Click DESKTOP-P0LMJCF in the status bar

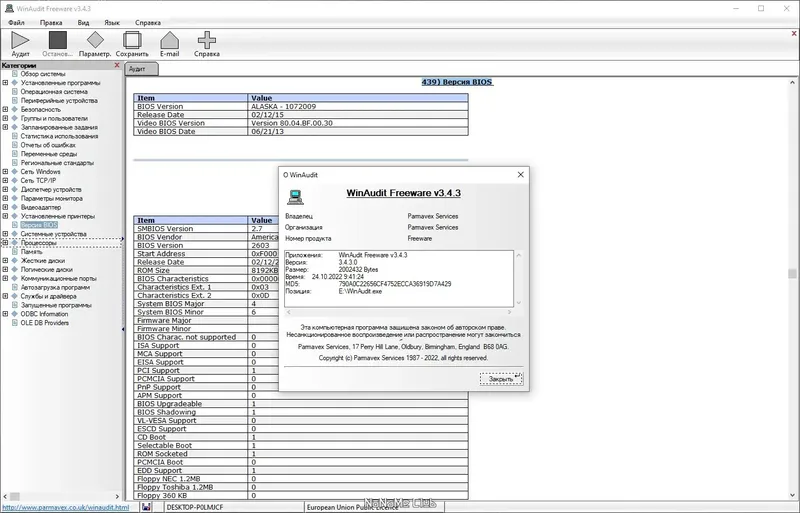[x=195, y=507]
